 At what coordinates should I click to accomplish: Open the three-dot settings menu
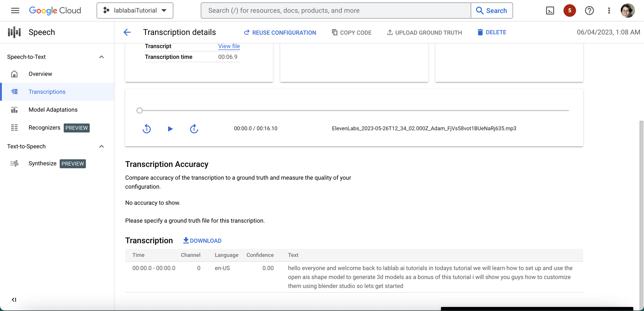point(609,11)
